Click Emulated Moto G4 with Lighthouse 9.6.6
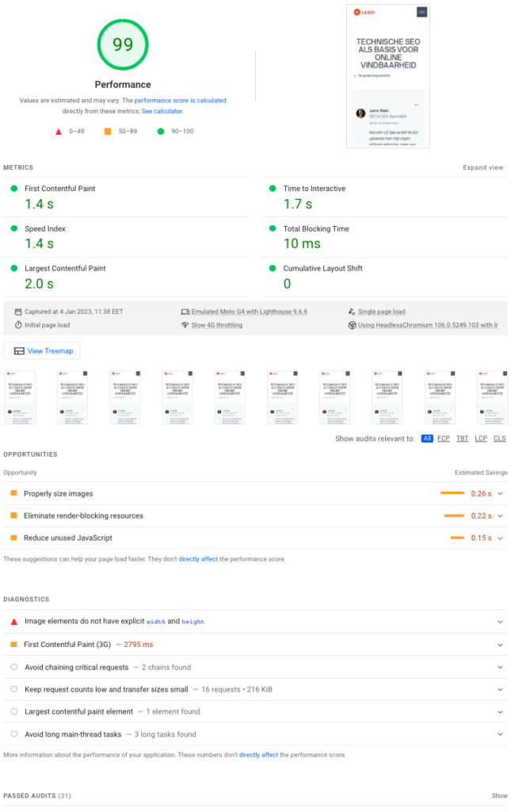 [250, 312]
